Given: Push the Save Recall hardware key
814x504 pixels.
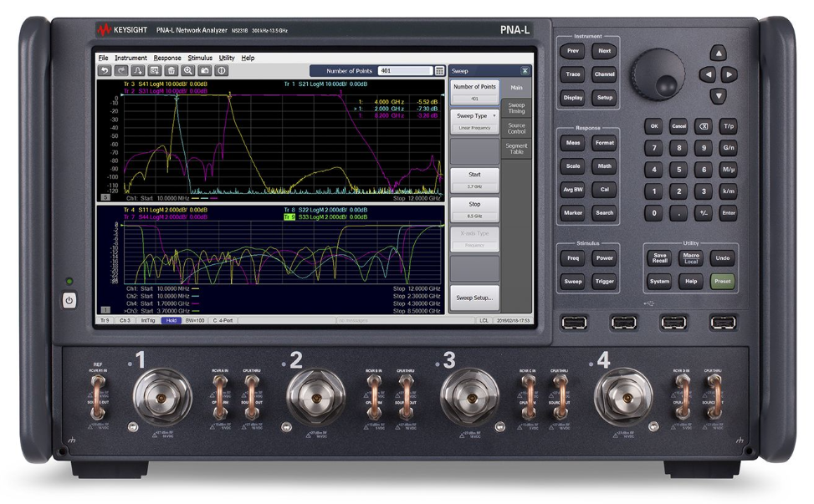Looking at the screenshot, I should 659,257.
